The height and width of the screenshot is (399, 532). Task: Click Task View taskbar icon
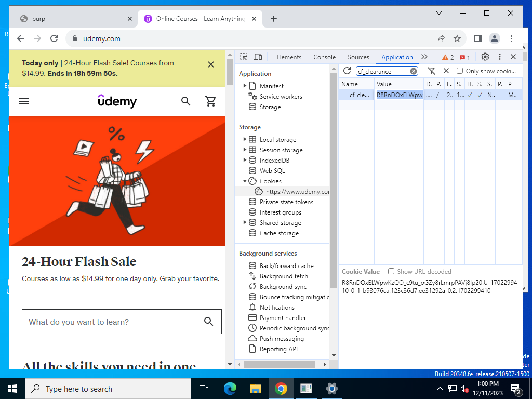point(204,389)
